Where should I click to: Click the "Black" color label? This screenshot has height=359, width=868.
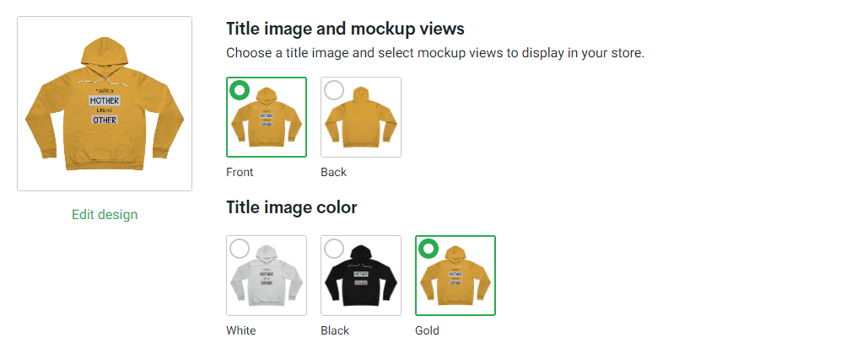[335, 330]
